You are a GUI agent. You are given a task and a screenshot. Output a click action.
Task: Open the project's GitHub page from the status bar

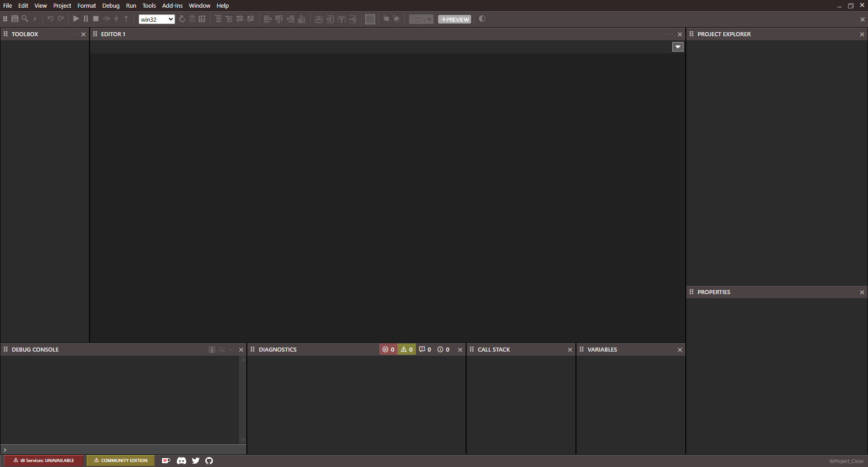209,460
